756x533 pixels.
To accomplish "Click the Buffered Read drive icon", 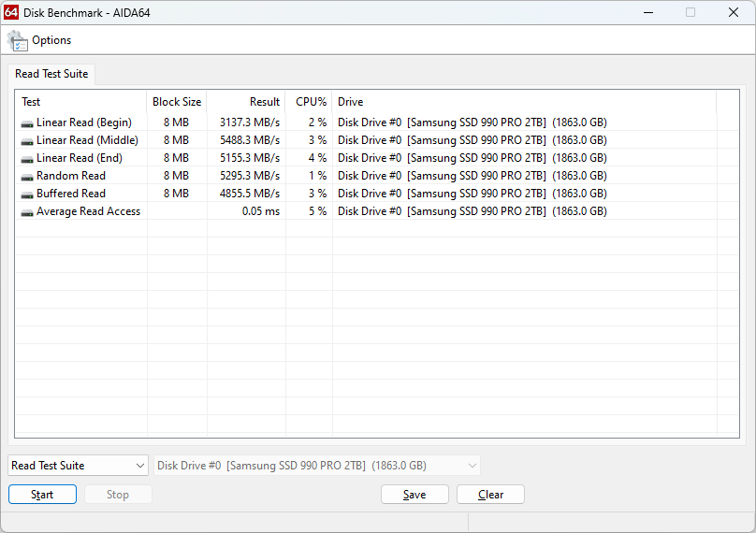I will (27, 194).
